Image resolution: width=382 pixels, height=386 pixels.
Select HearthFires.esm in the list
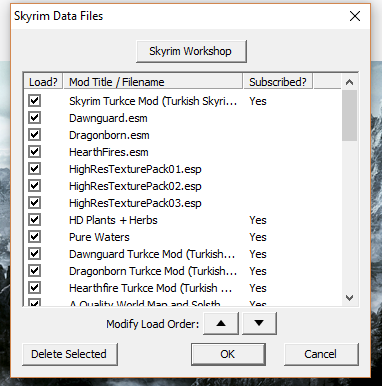click(x=109, y=152)
